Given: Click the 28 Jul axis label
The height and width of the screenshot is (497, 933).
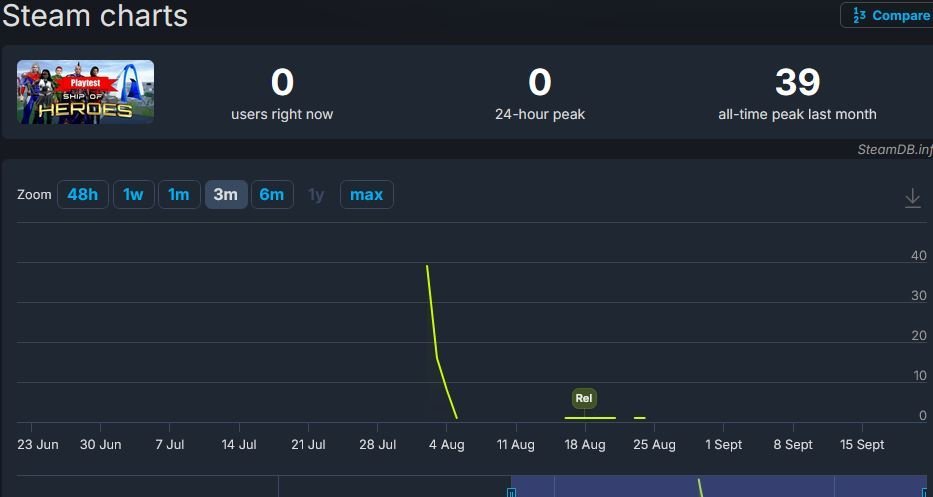Looking at the screenshot, I should 377,445.
